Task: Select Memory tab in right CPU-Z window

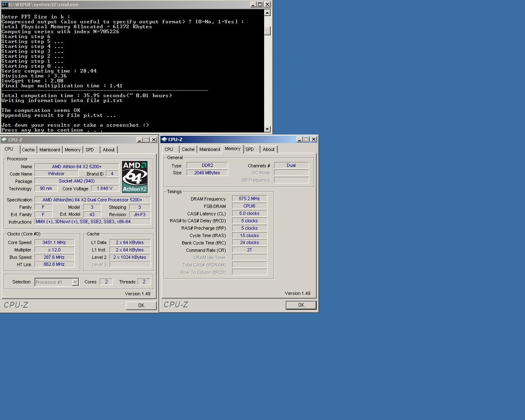Action: (x=233, y=149)
